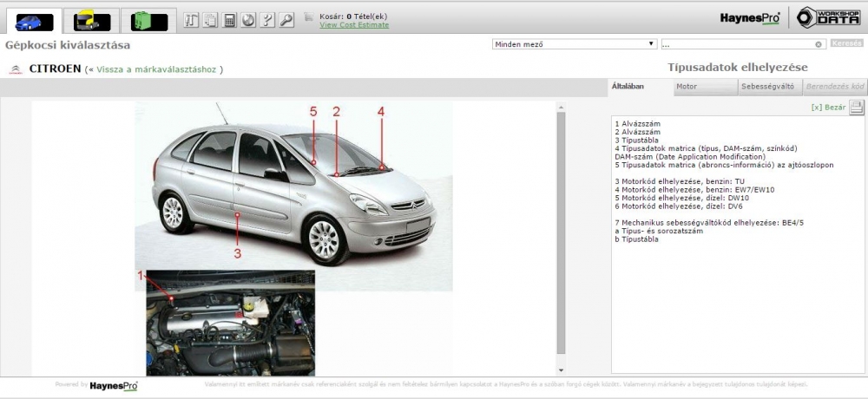Open the Sebességváltó tab
The height and width of the screenshot is (399, 868).
(x=771, y=87)
